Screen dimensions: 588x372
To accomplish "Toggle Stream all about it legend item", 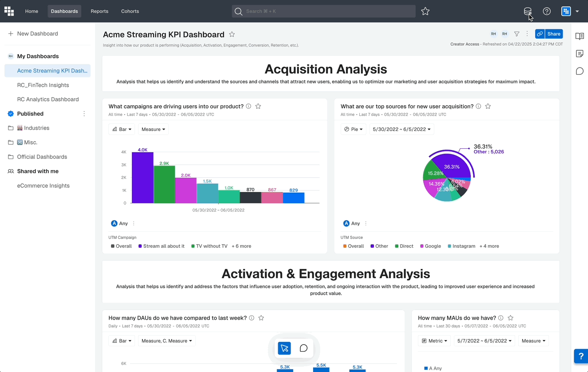I will [161, 246].
